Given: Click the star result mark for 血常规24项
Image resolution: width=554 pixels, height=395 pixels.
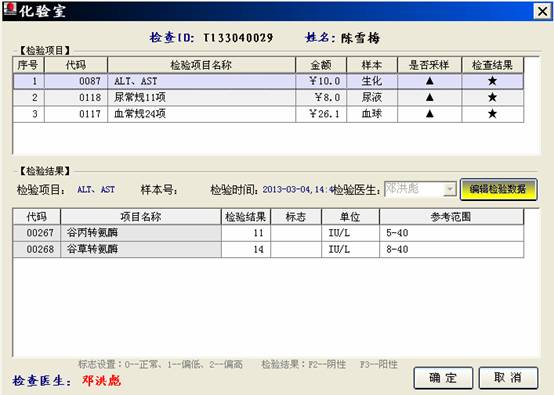Looking at the screenshot, I should 492,114.
